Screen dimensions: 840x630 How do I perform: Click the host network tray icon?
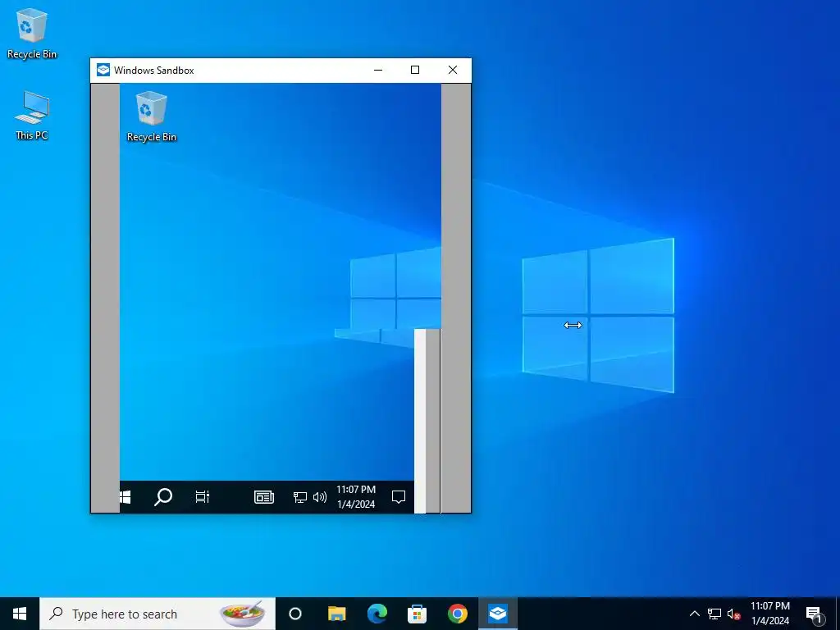[x=714, y=614]
